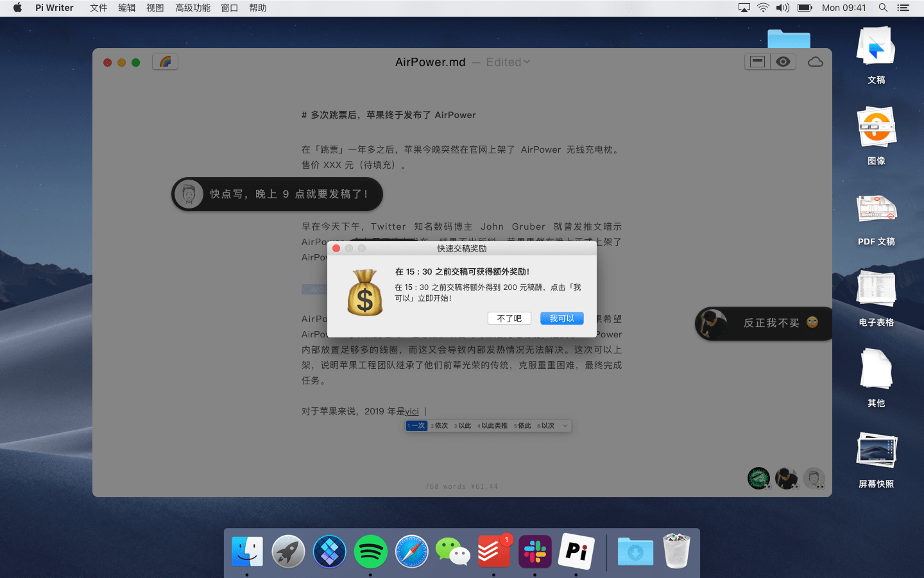
Task: Click the word count status text
Action: [461, 486]
